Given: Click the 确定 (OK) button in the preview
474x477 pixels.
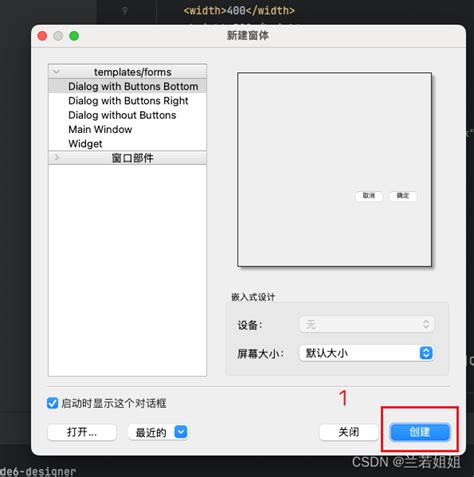Looking at the screenshot, I should (x=403, y=196).
